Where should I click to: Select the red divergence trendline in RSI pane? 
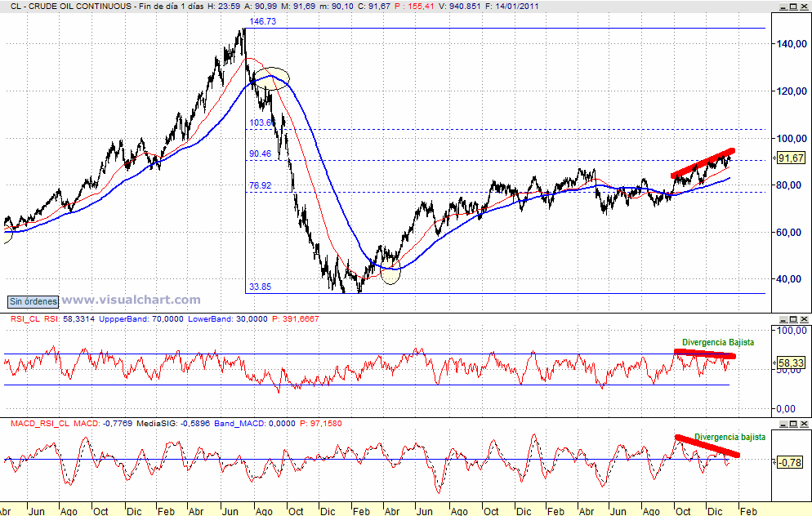(705, 354)
